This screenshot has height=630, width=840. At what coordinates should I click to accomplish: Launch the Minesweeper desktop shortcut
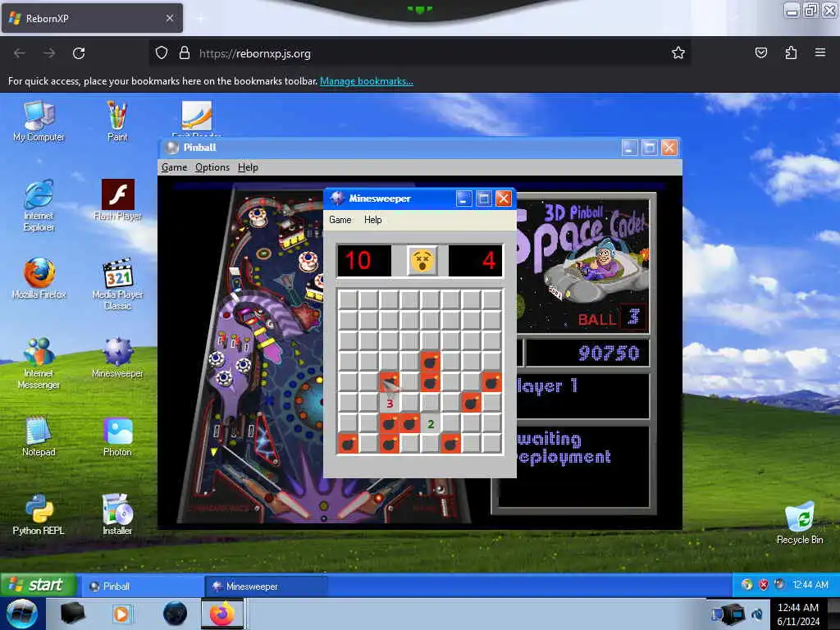[117, 358]
